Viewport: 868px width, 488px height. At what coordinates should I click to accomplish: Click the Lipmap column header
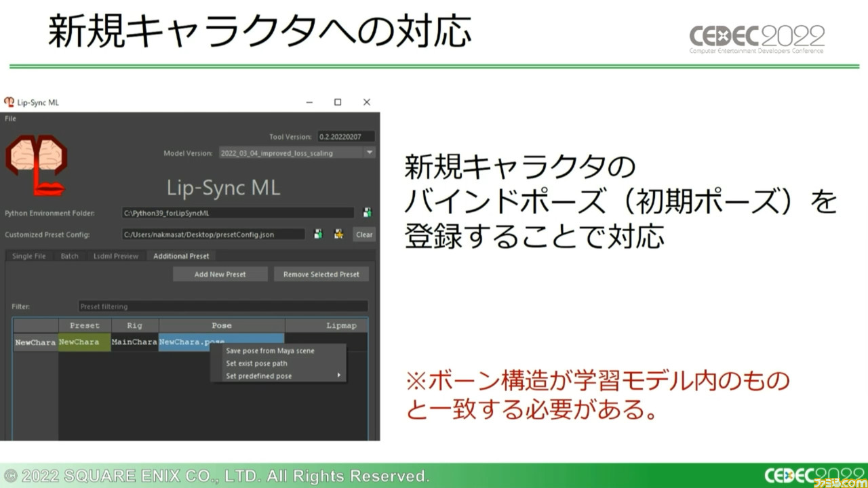(x=327, y=326)
